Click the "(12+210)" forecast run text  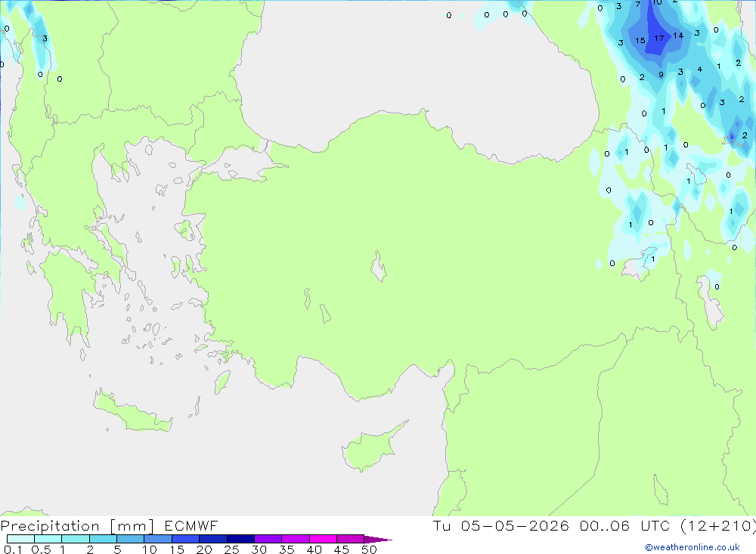pyautogui.click(x=718, y=525)
